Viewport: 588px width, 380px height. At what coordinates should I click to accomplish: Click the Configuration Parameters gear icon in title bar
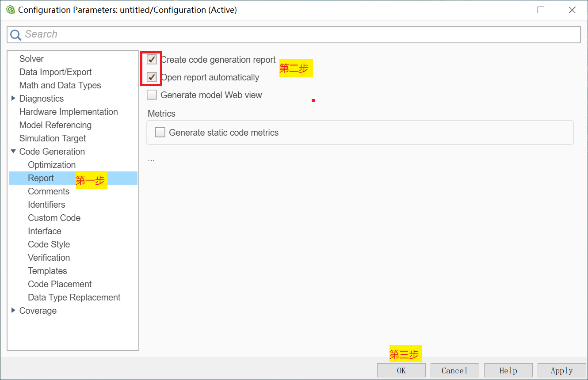[11, 10]
